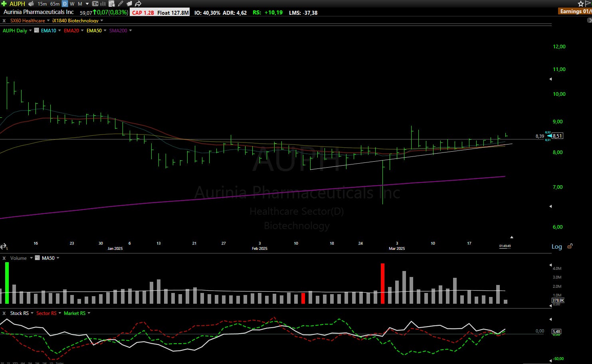The width and height of the screenshot is (592, 364).
Task: Click the white triangle marker above the countdown timer
Action: tap(511, 237)
